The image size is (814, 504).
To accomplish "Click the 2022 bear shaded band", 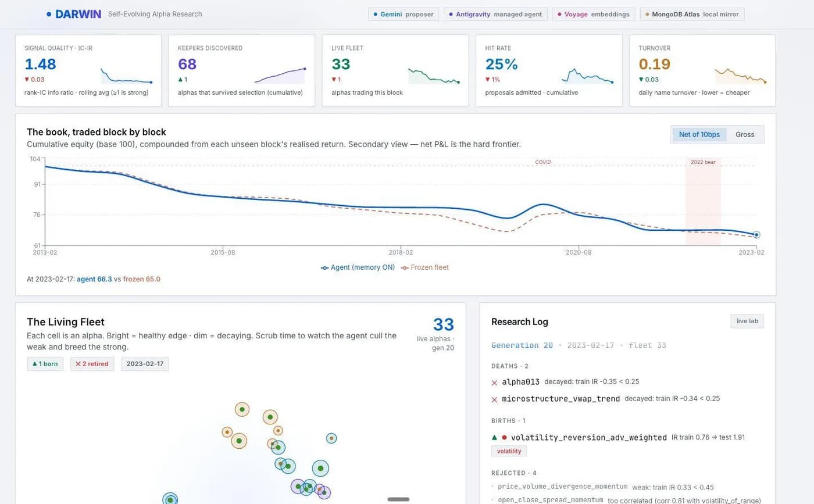I will click(x=703, y=202).
